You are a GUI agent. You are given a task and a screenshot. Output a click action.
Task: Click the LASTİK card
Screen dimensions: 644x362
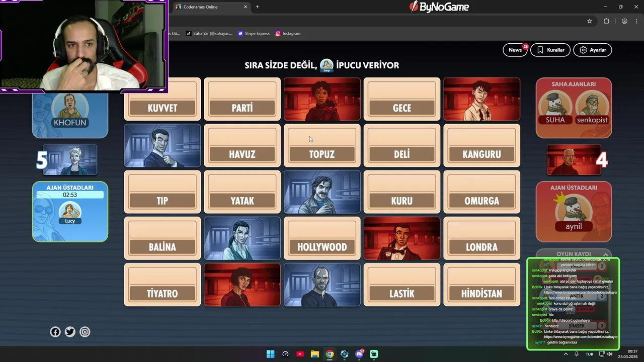(x=402, y=285)
